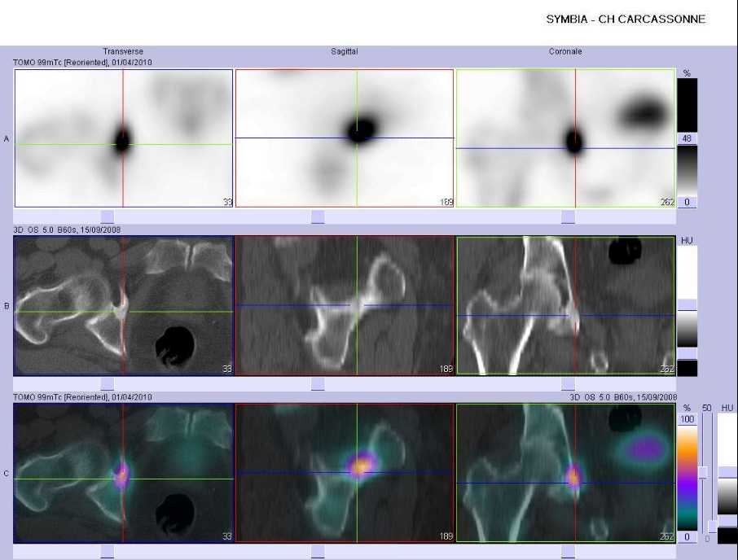
Task: Click slice slider handle under row C fused coronal
Action: click(568, 552)
